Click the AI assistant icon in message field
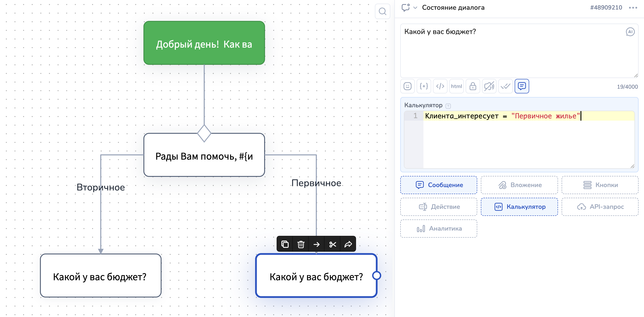Image resolution: width=644 pixels, height=317 pixels. [630, 32]
